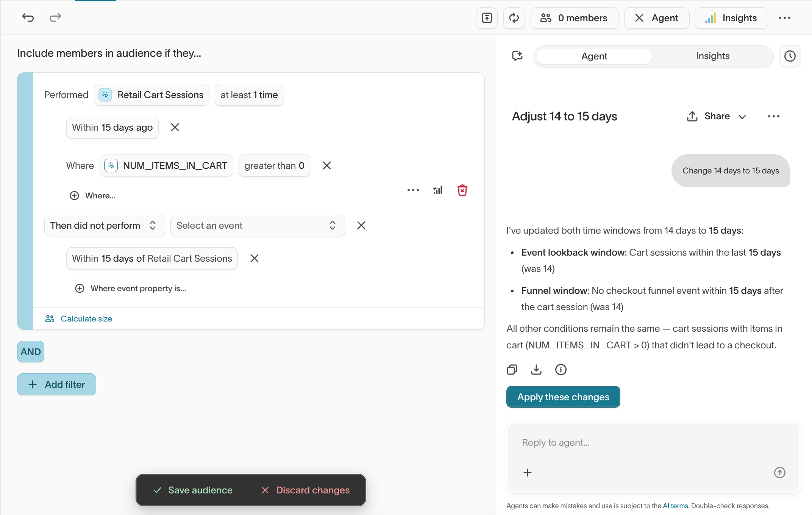The width and height of the screenshot is (812, 515).
Task: Open the chat history clock icon
Action: [x=790, y=56]
